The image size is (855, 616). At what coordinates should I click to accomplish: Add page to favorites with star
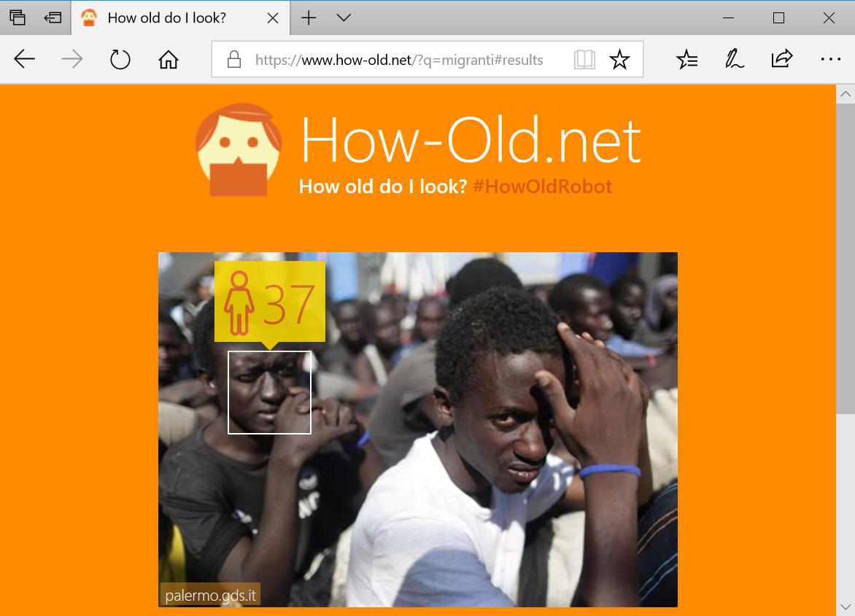point(619,59)
